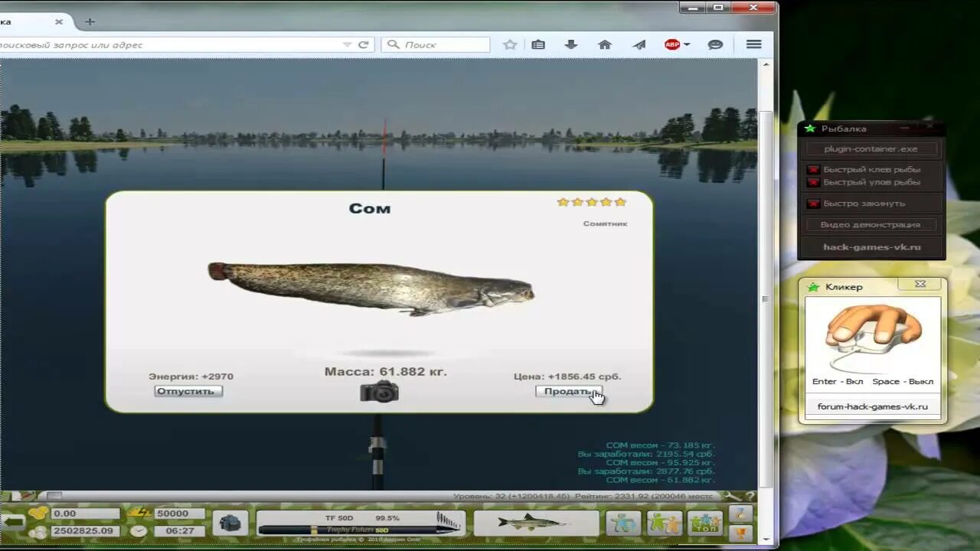Toggle Быстрый клев рыбы checkbox

tap(814, 170)
